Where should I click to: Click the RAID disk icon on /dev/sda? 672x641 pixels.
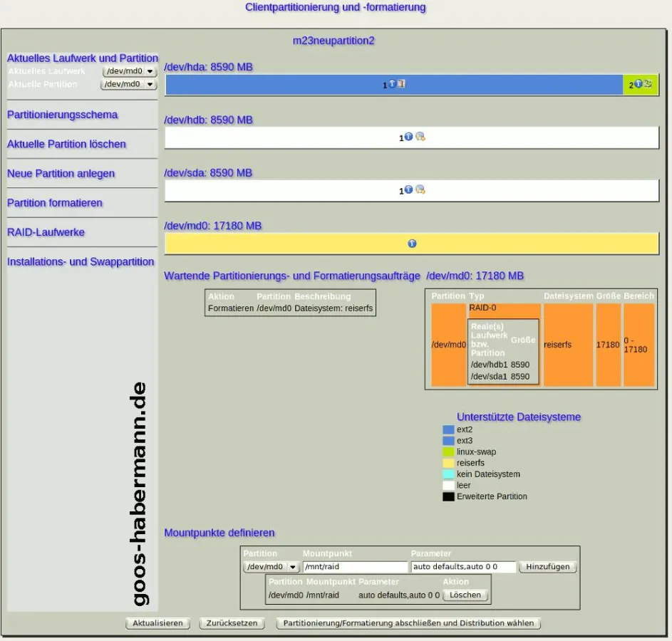(x=420, y=190)
